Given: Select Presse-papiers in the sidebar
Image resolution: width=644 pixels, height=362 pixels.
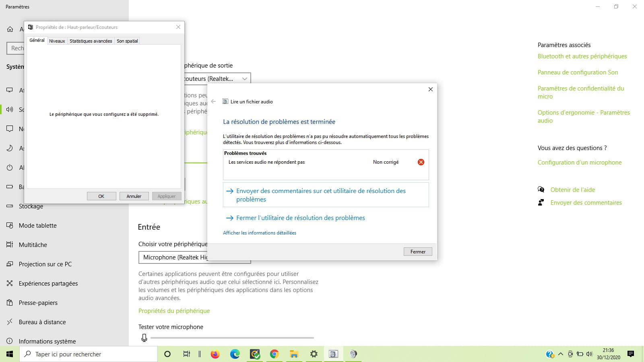Looking at the screenshot, I should [64, 303].
